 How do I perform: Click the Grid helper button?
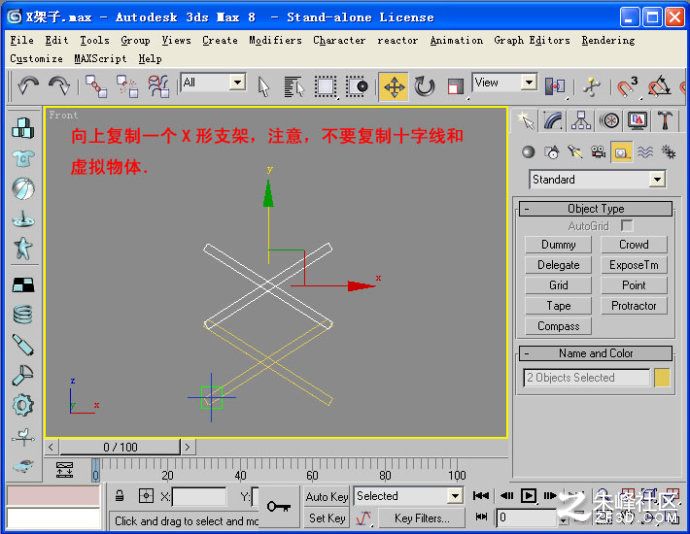tap(558, 285)
